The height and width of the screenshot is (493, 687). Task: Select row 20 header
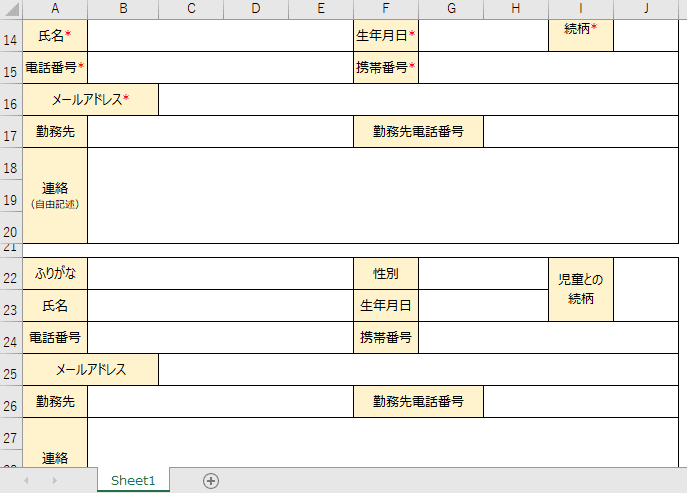[11, 227]
